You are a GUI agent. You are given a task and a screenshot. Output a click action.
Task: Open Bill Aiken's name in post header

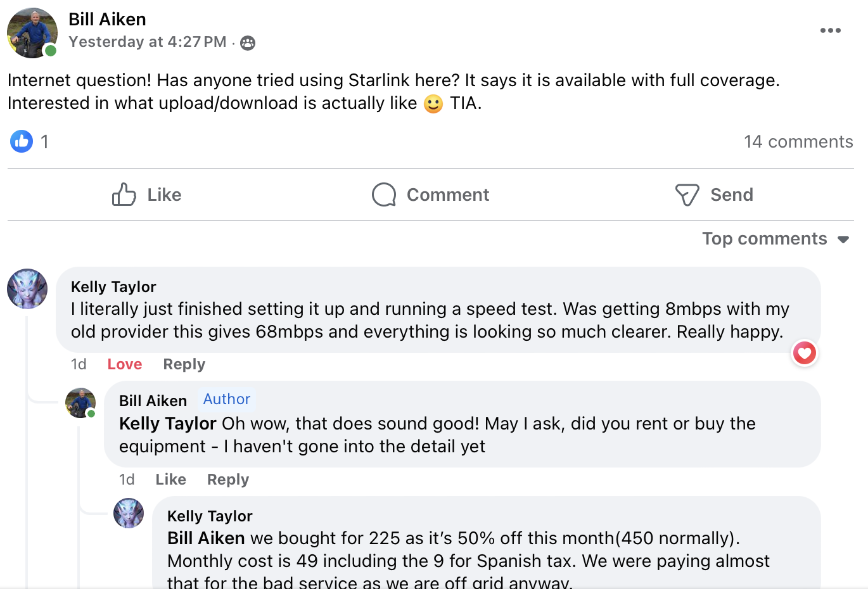[x=107, y=20]
